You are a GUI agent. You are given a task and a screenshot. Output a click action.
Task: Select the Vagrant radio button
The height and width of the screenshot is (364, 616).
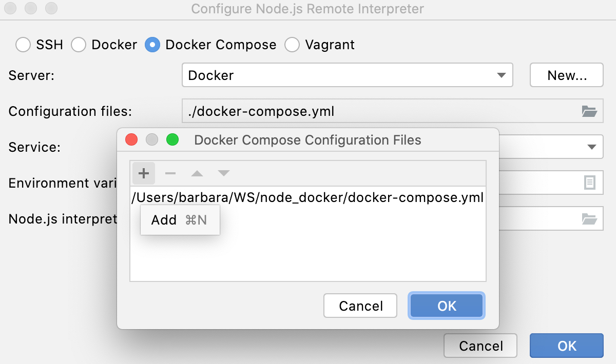(x=293, y=45)
